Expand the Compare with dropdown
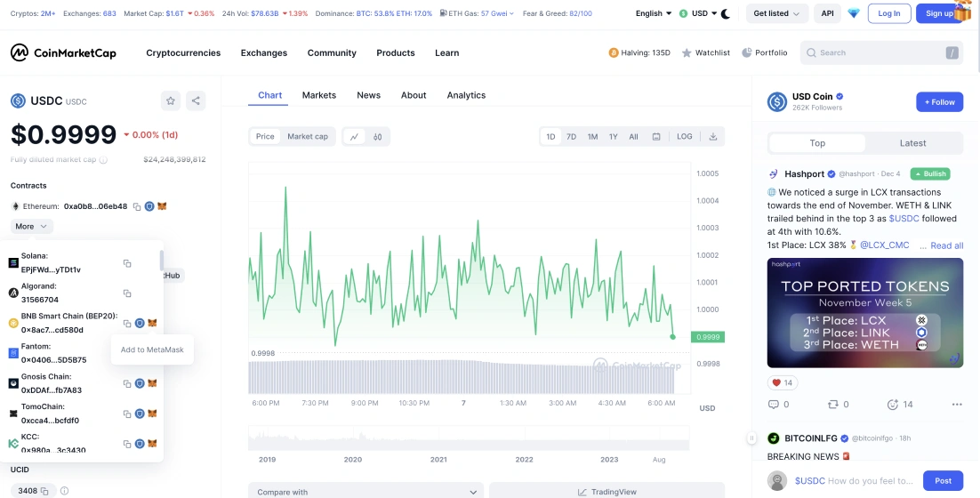The width and height of the screenshot is (980, 498). click(365, 492)
